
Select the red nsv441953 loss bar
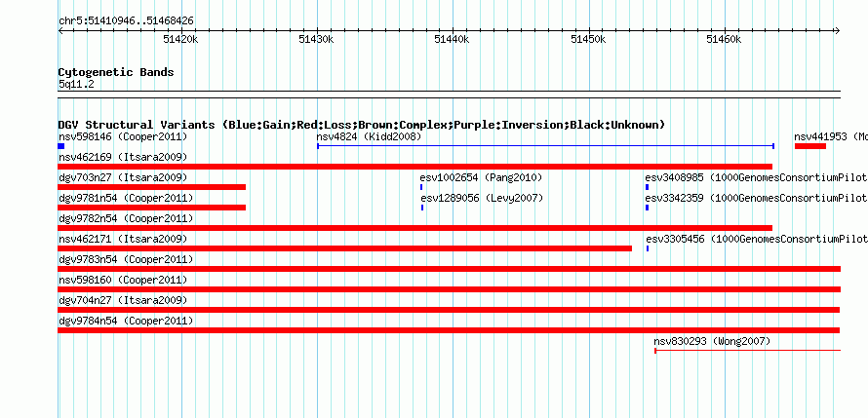[810, 146]
